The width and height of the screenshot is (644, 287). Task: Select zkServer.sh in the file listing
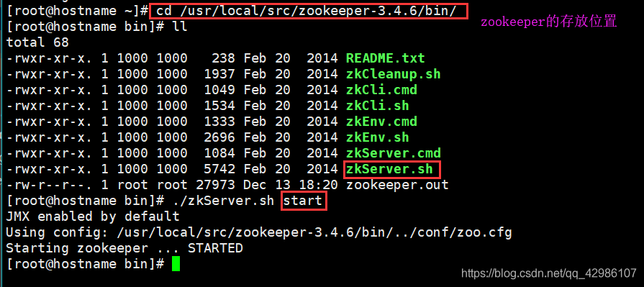click(x=389, y=169)
